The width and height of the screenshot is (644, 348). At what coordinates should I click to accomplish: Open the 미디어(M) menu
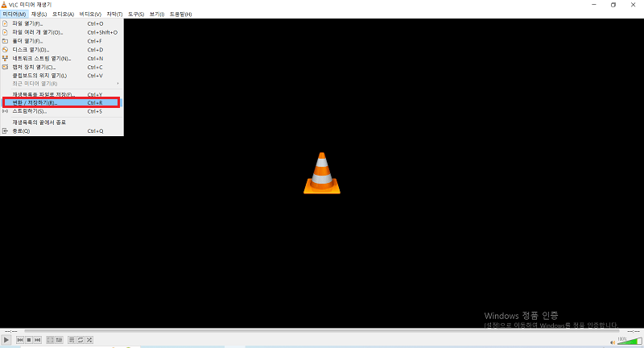tap(14, 14)
